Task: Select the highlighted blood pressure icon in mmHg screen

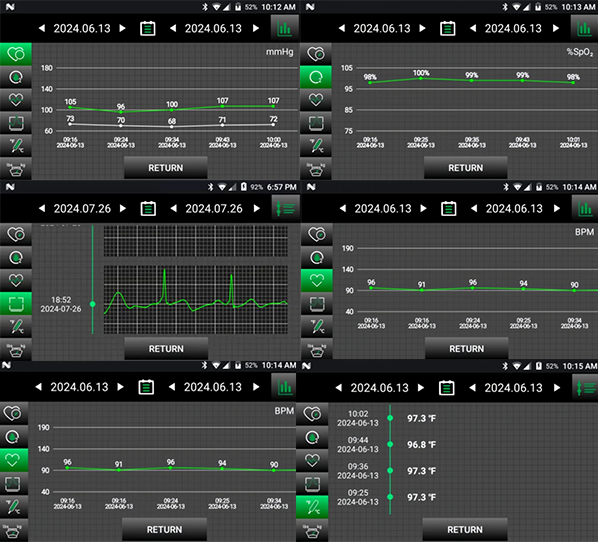Action: (16, 54)
